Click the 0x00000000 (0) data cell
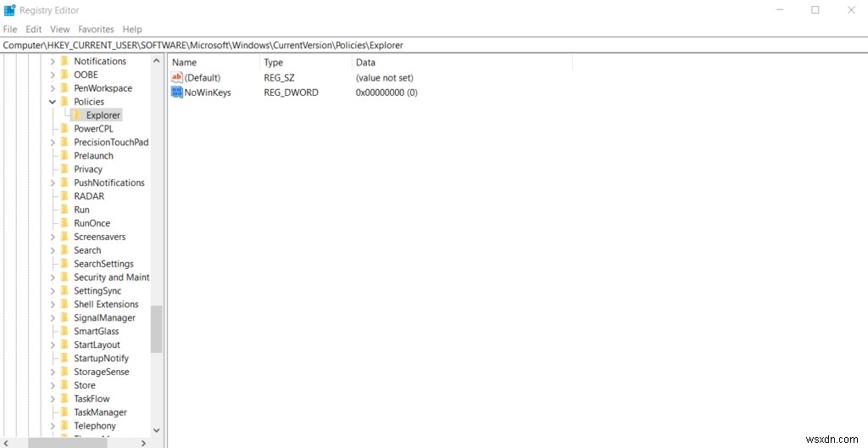 click(x=387, y=92)
